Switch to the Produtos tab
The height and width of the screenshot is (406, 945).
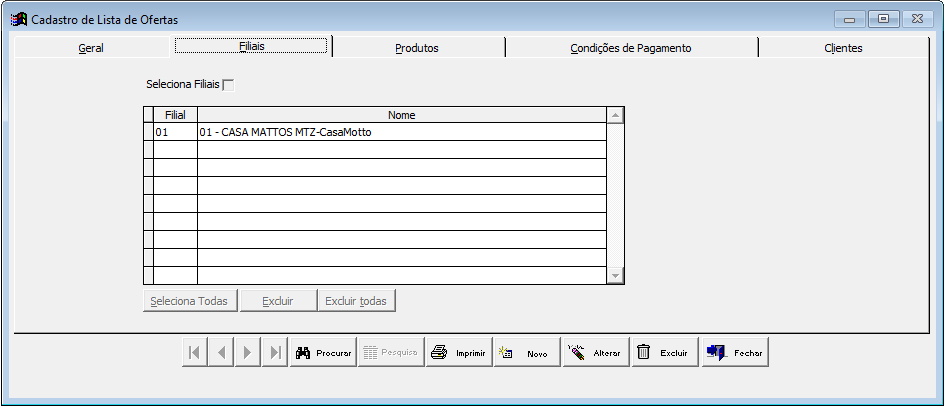417,47
